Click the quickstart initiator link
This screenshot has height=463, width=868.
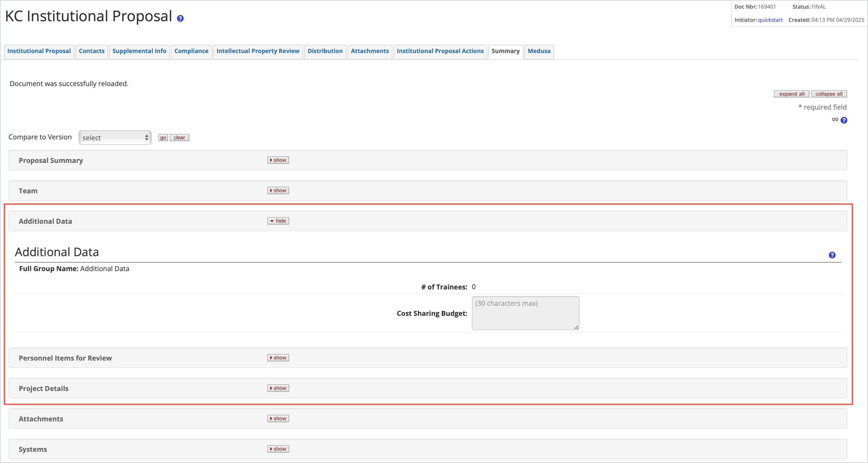tap(770, 20)
